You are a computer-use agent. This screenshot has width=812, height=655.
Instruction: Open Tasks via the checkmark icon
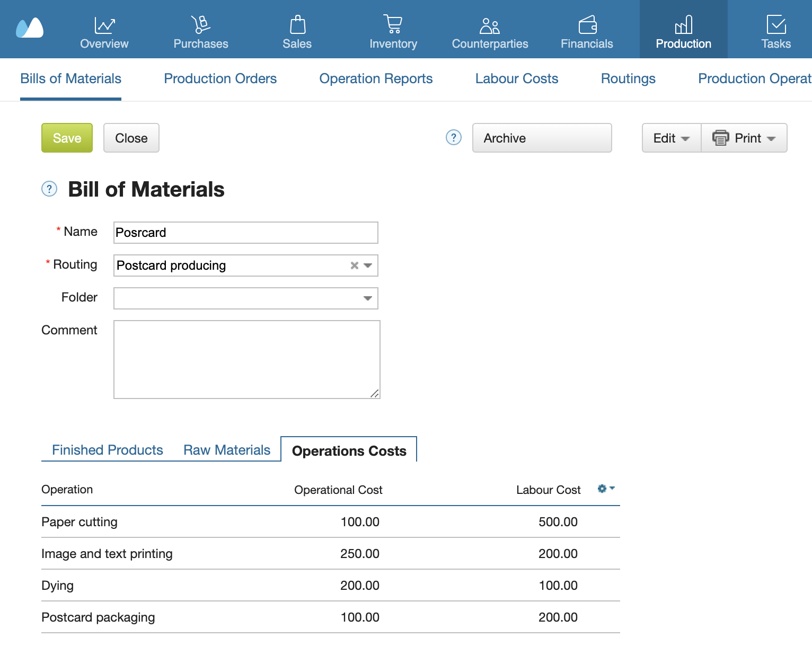pyautogui.click(x=775, y=24)
